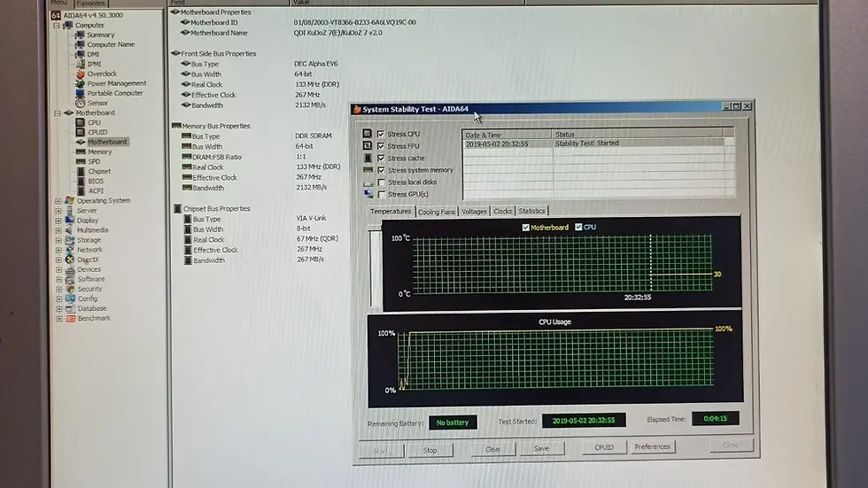
Task: Click the Security shield icon
Action: point(70,289)
